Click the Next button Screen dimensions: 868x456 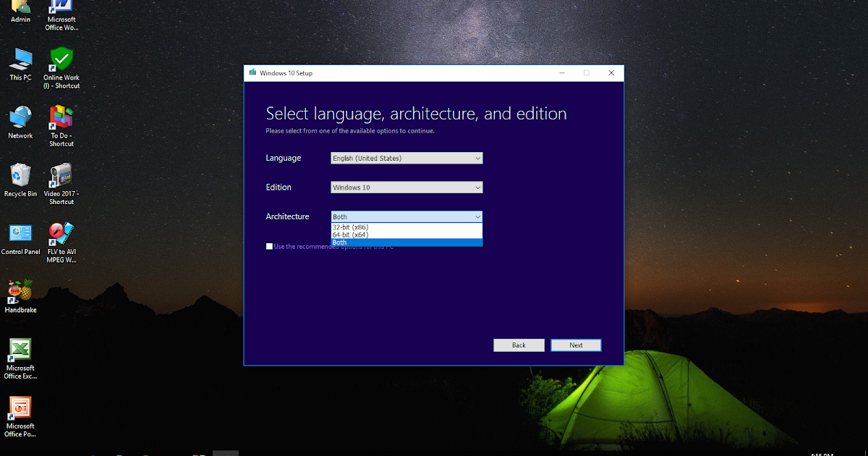click(576, 345)
